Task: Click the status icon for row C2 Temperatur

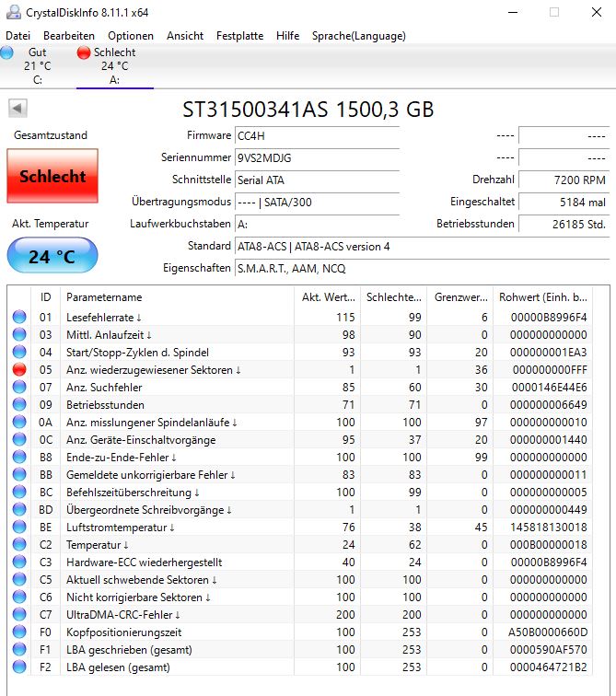Action: [x=19, y=544]
